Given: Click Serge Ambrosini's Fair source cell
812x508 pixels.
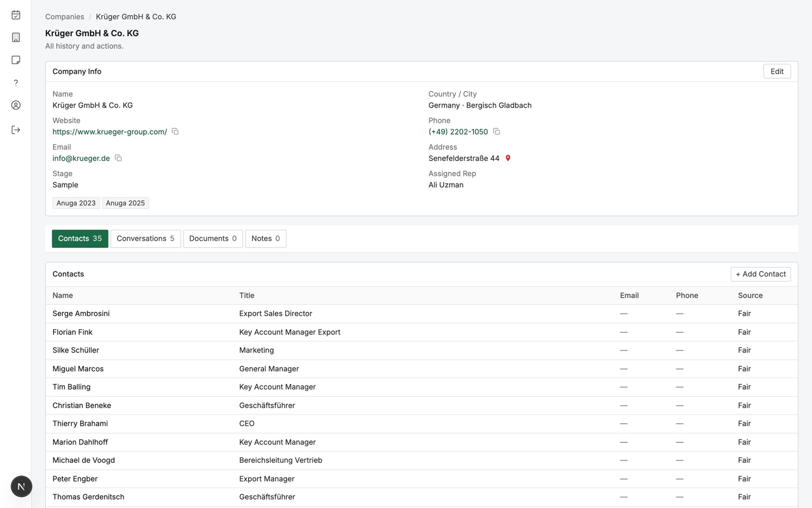Looking at the screenshot, I should pyautogui.click(x=744, y=314).
